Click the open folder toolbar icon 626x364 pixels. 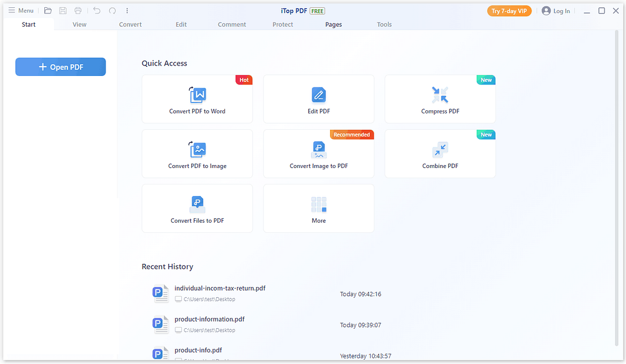48,10
